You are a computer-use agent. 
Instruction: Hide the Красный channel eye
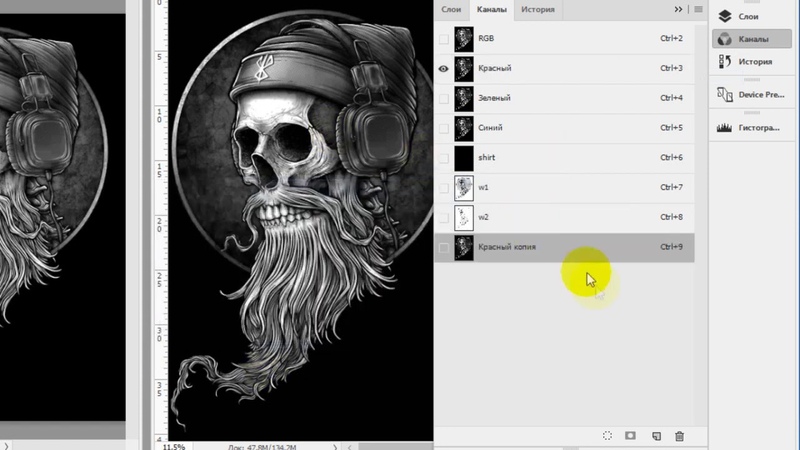[444, 68]
